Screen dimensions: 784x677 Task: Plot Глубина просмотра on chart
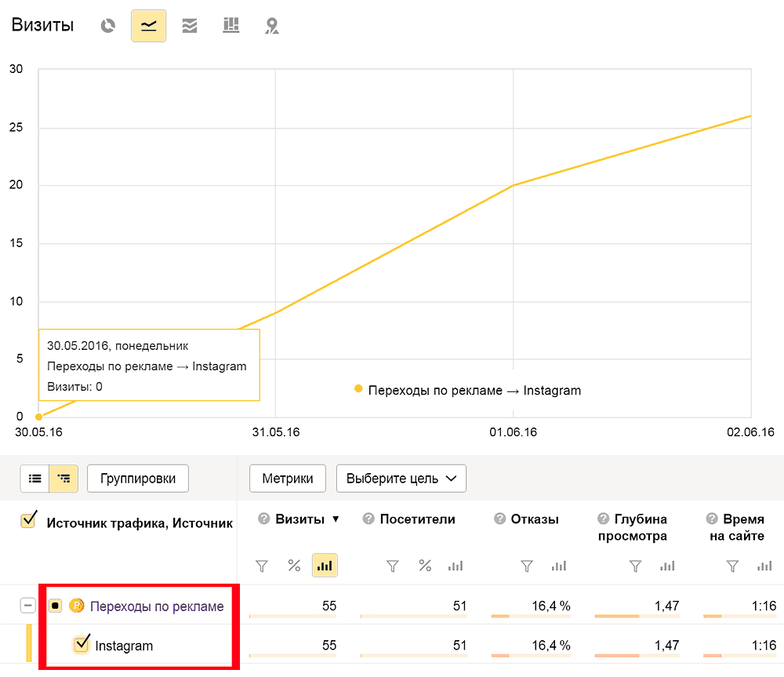tap(667, 566)
